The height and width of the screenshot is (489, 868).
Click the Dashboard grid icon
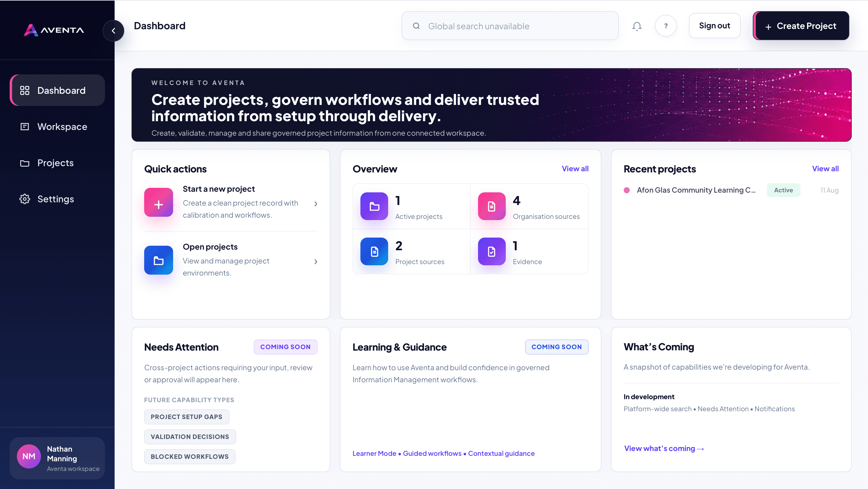tap(25, 90)
